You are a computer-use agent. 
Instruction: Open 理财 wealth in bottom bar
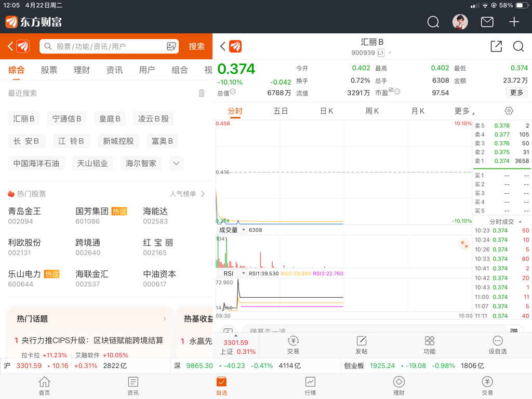click(398, 386)
